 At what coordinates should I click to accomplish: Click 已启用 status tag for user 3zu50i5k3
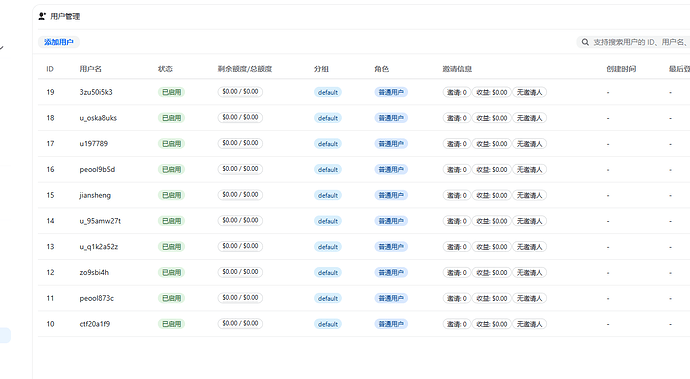[x=171, y=92]
